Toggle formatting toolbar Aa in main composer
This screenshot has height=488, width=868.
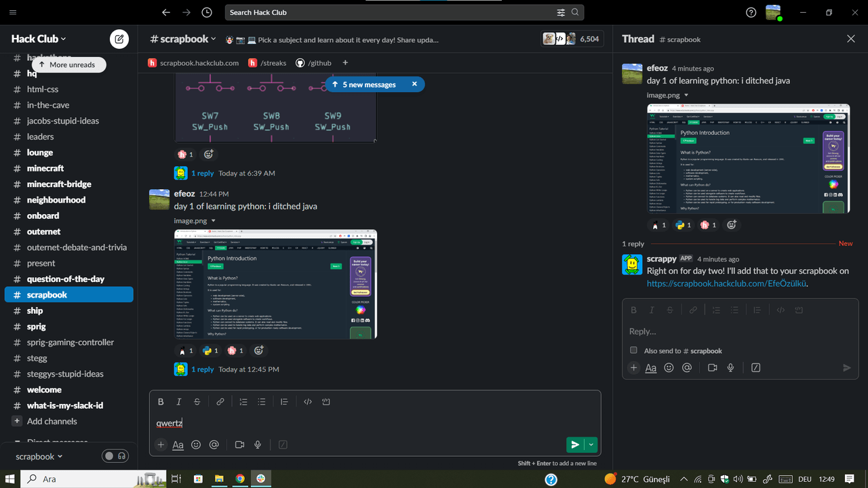[x=178, y=445]
